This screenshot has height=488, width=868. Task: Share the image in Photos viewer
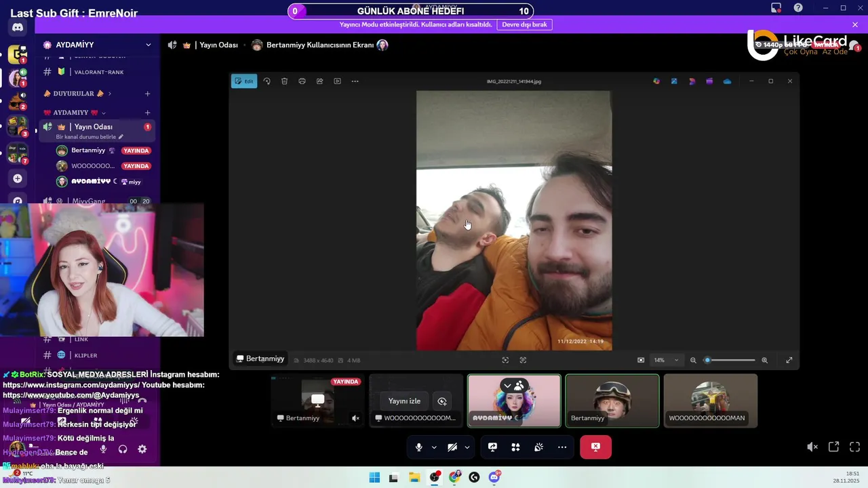(319, 81)
